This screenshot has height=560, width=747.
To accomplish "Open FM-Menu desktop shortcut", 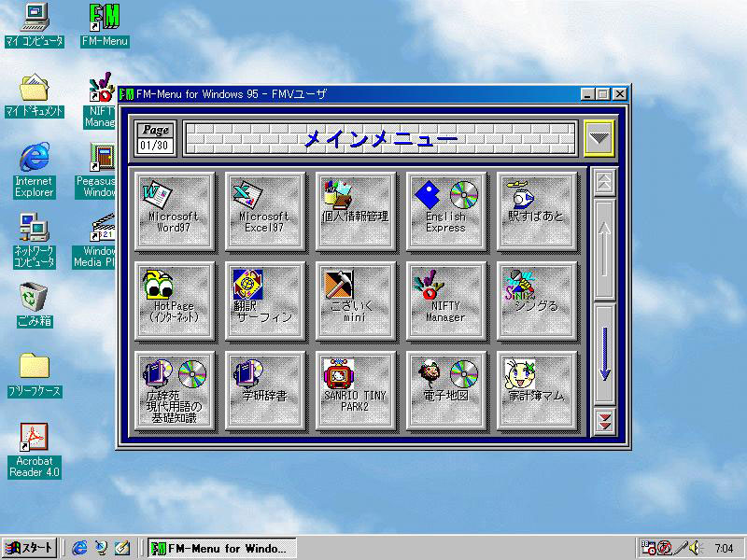I will 105,25.
